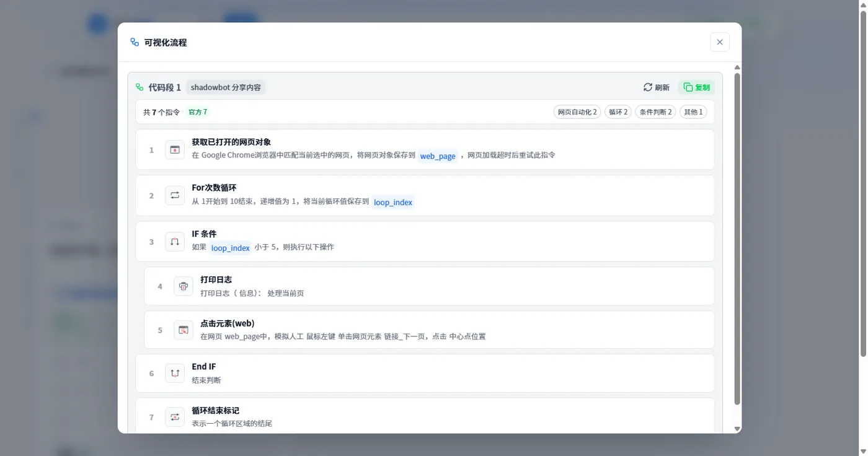Select the 条件判断 2 category tag

point(655,112)
